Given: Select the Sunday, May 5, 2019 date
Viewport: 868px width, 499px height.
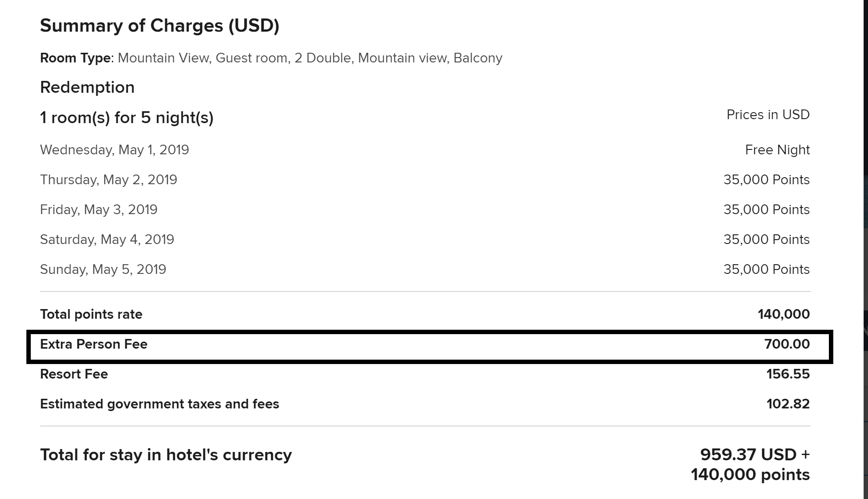Looking at the screenshot, I should pyautogui.click(x=103, y=270).
